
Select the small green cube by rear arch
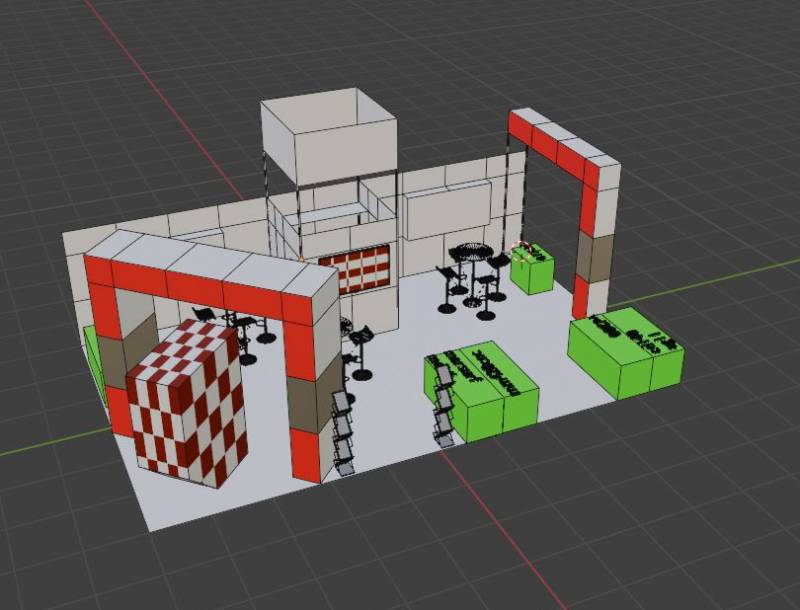click(532, 271)
